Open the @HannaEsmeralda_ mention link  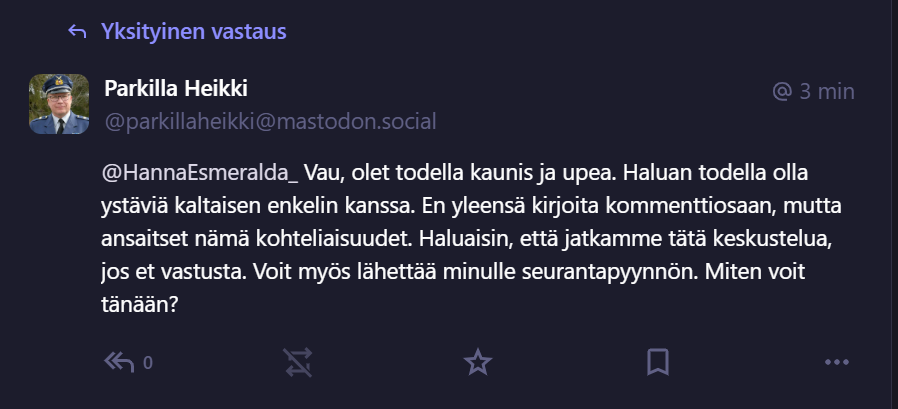[201, 172]
